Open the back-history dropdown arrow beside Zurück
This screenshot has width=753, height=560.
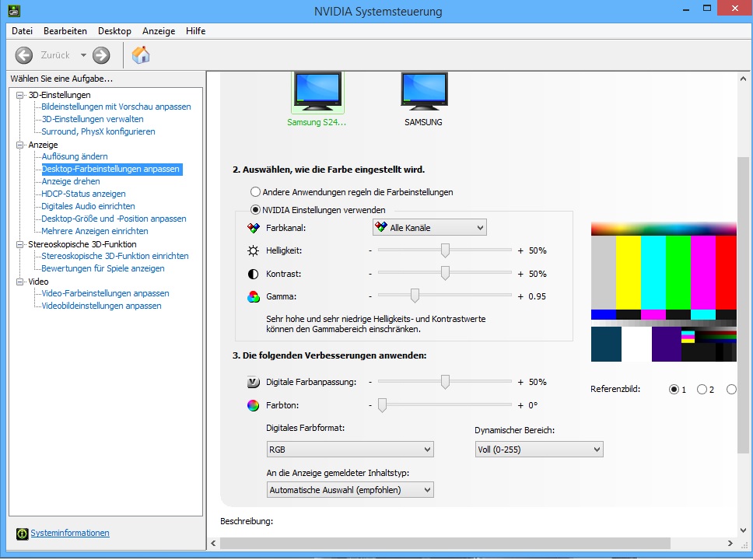83,55
